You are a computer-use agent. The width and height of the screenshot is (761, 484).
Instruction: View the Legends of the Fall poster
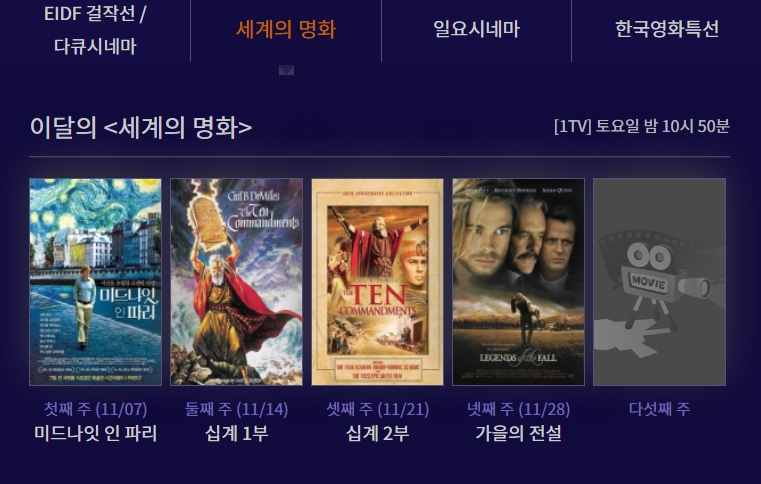coord(518,282)
